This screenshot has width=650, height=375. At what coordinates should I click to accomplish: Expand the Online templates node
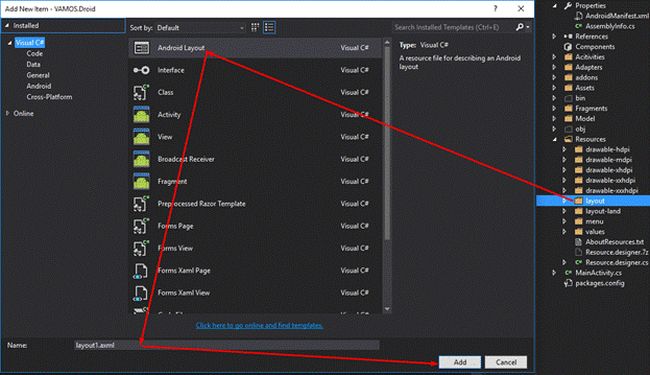(x=7, y=113)
